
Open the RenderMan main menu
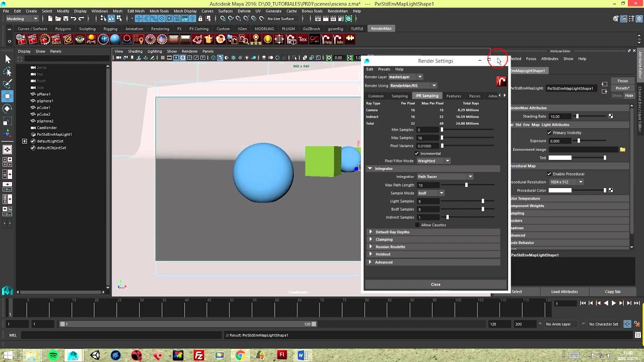coord(337,11)
